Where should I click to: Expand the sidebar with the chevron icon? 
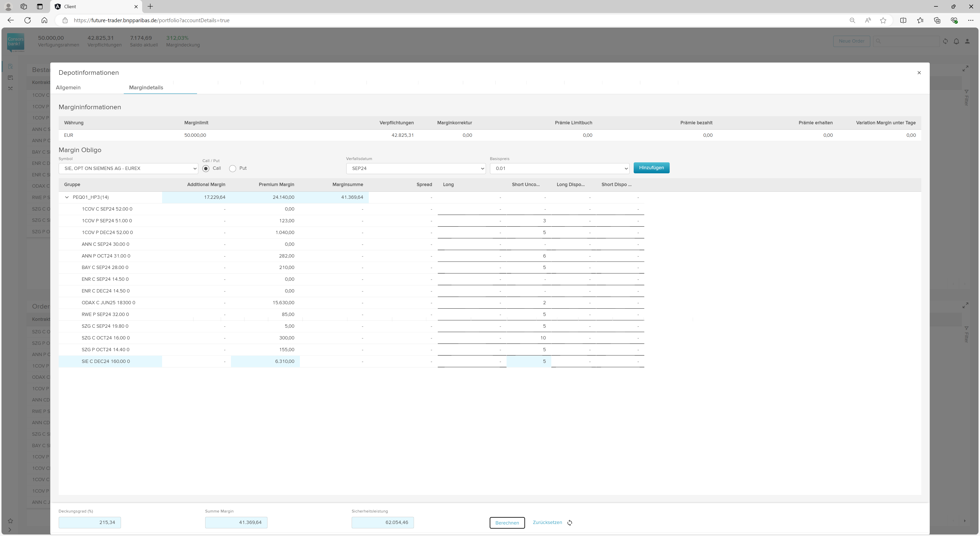(9, 530)
